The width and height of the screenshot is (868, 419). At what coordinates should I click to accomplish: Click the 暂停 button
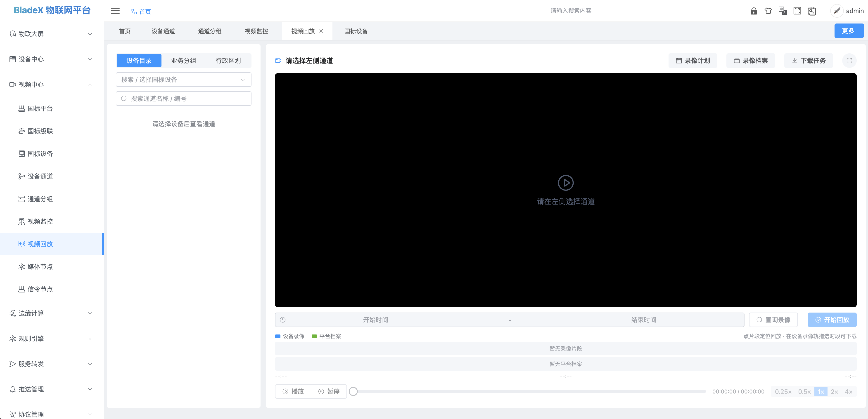click(x=329, y=391)
